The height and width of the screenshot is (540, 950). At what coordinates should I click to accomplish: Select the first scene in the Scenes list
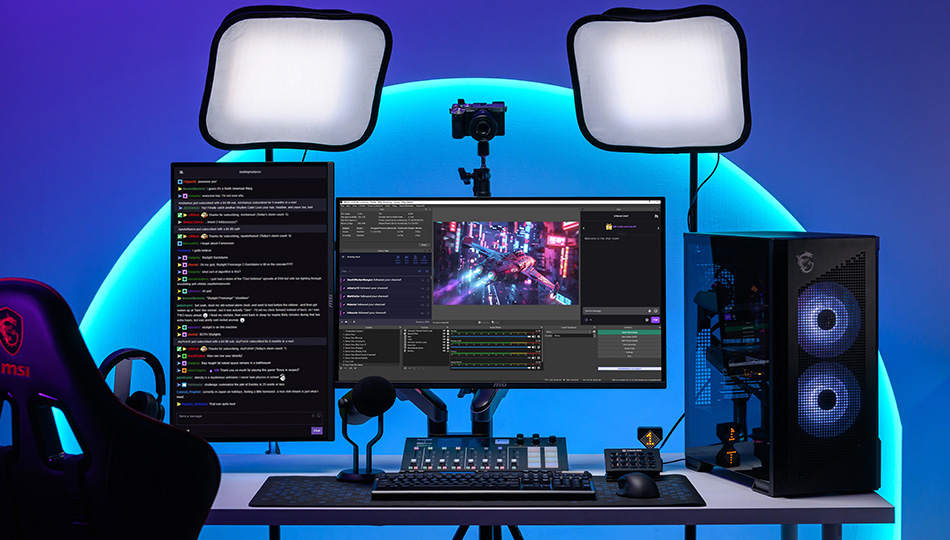pos(354,331)
